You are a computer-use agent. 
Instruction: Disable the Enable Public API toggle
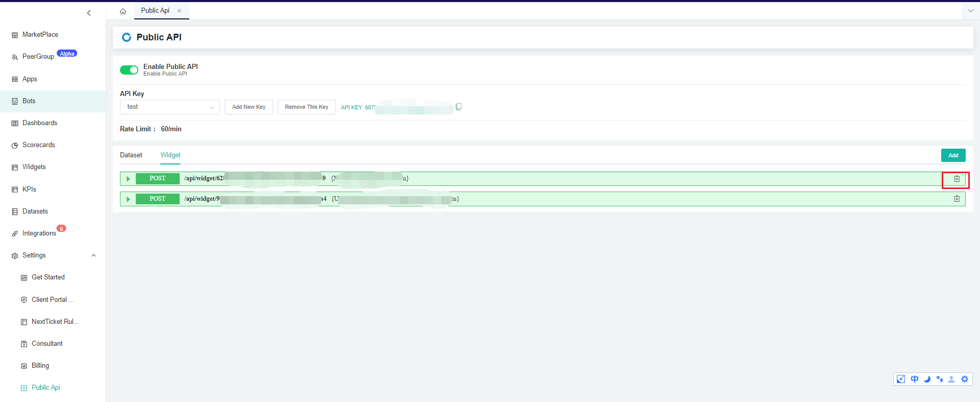(x=129, y=70)
